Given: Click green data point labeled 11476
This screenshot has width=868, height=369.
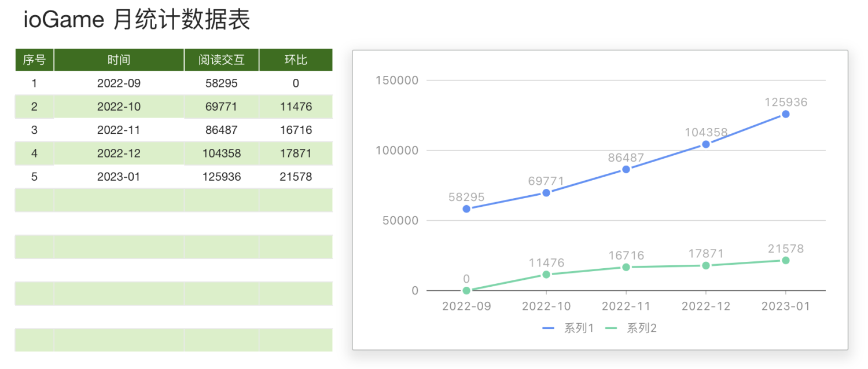Looking at the screenshot, I should click(x=546, y=275).
